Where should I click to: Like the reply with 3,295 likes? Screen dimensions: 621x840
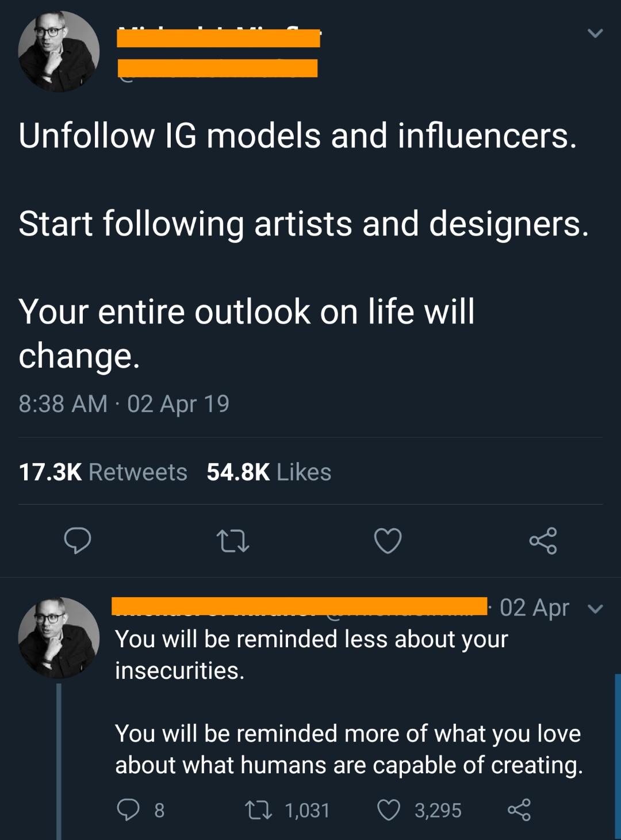click(x=389, y=810)
